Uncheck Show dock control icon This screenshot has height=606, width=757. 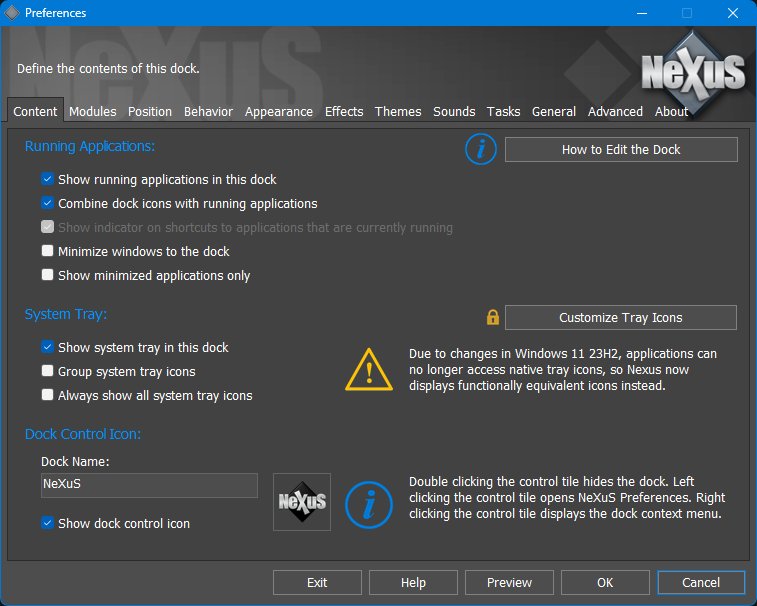pyautogui.click(x=47, y=523)
